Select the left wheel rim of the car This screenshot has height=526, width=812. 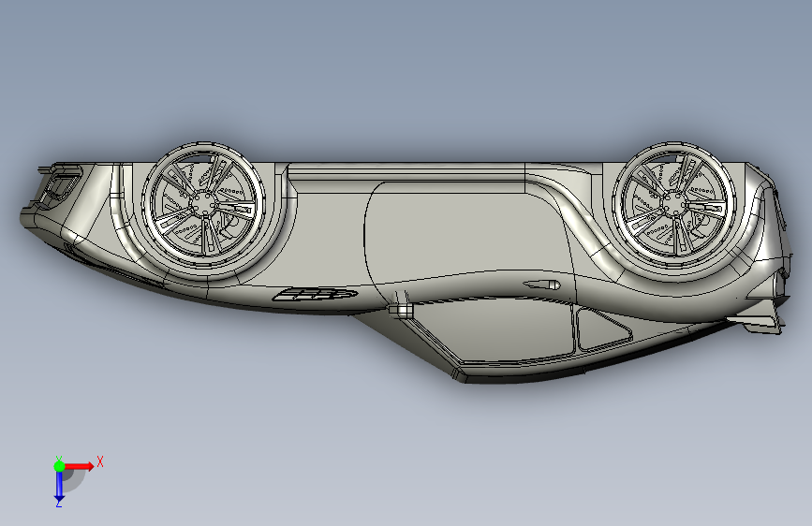coord(203,203)
